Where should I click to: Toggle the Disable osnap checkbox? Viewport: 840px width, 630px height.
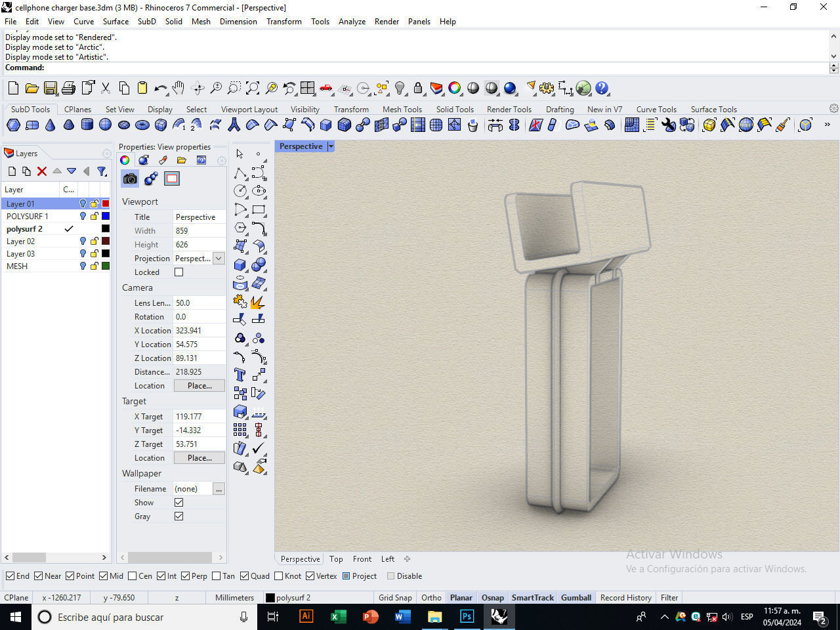(x=391, y=576)
